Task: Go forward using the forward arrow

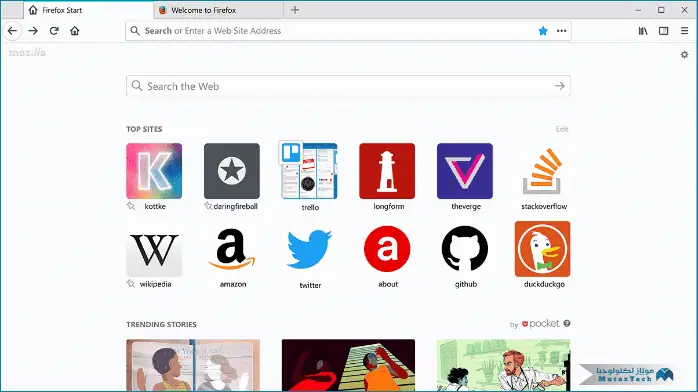Action: (x=33, y=31)
